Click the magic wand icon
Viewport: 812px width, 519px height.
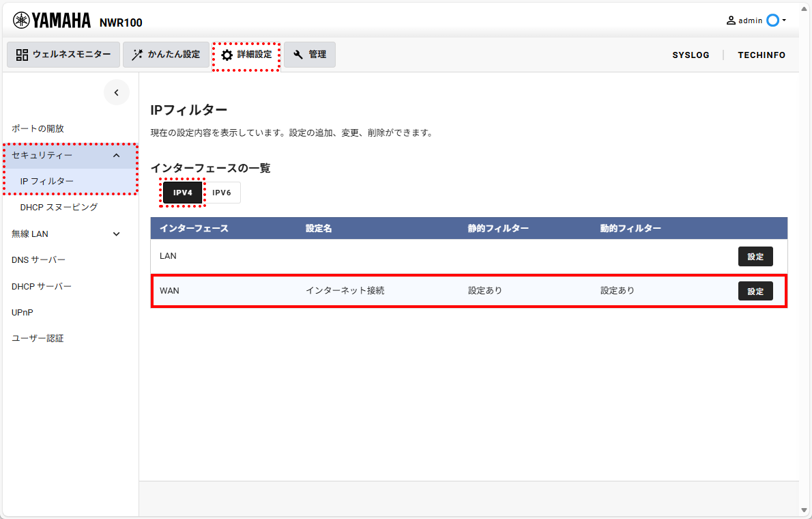(x=136, y=55)
